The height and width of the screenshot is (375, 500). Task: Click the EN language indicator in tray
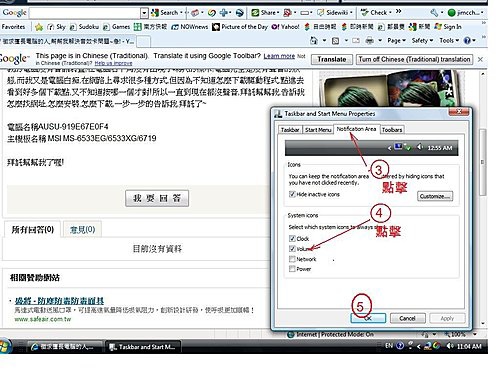pos(389,346)
